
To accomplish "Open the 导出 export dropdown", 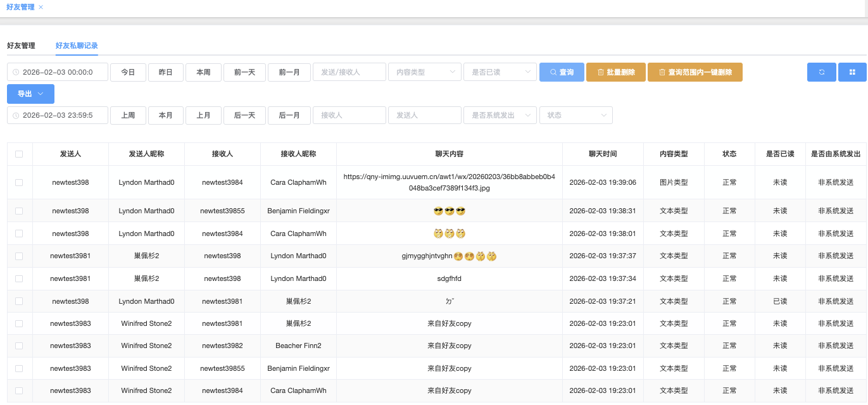I will click(x=30, y=94).
